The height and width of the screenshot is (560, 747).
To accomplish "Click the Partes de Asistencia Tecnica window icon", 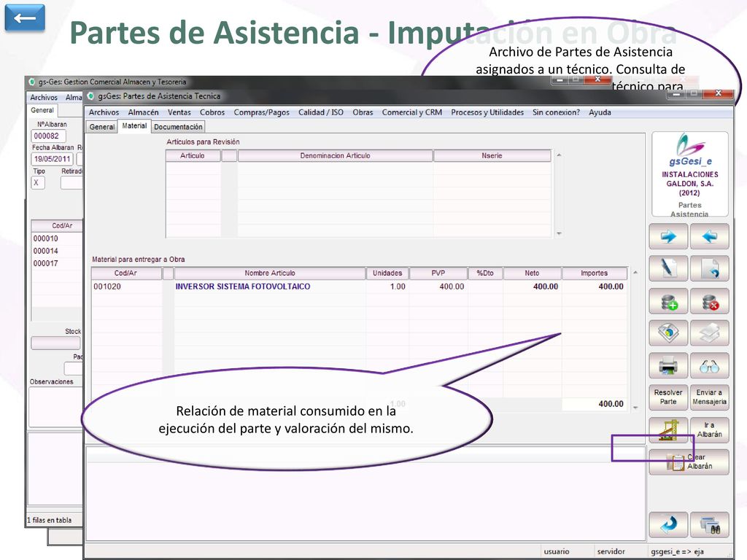I will tap(90, 96).
